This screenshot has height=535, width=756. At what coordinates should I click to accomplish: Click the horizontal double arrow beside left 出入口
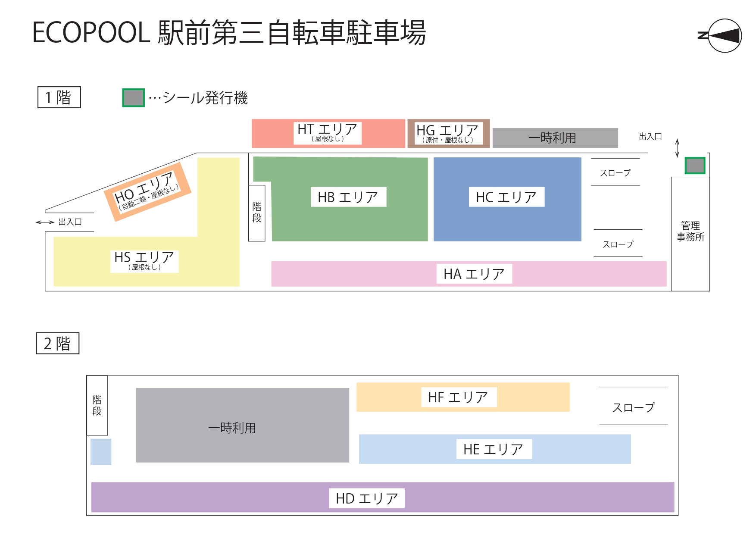tap(45, 222)
